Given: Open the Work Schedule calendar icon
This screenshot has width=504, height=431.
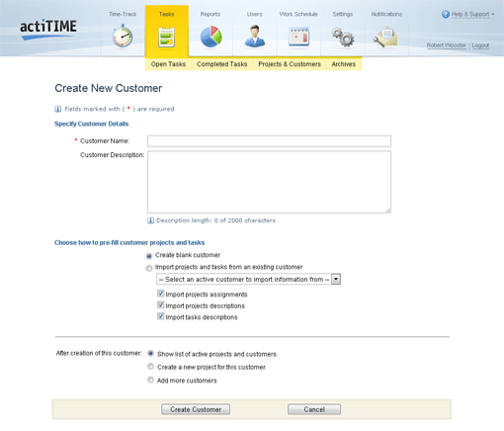Looking at the screenshot, I should pyautogui.click(x=298, y=37).
